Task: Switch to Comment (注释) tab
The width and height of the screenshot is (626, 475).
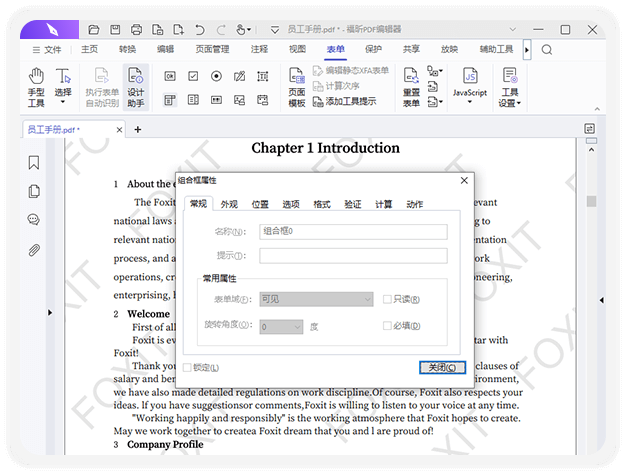Action: coord(259,49)
